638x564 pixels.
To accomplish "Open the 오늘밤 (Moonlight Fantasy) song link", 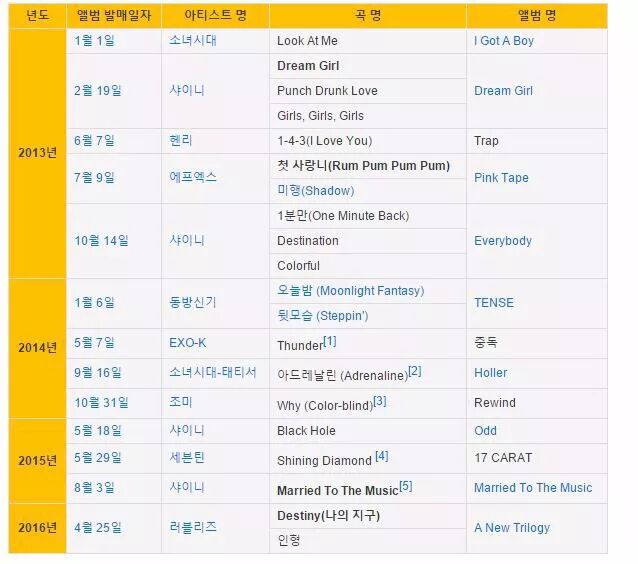I will 351,291.
